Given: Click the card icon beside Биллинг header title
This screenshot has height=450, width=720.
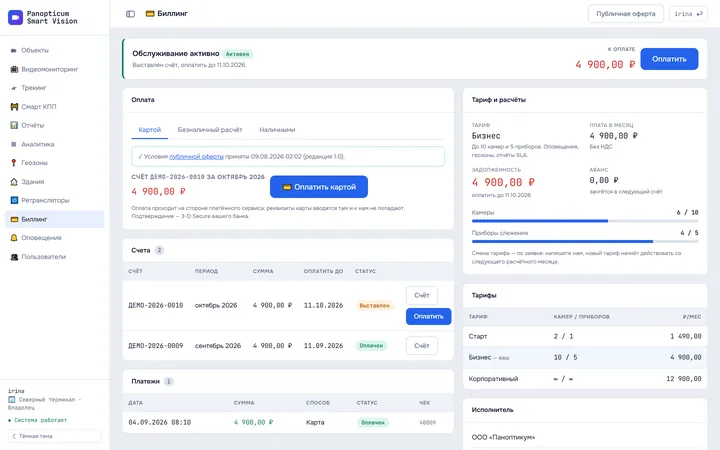Looking at the screenshot, I should click(x=150, y=14).
